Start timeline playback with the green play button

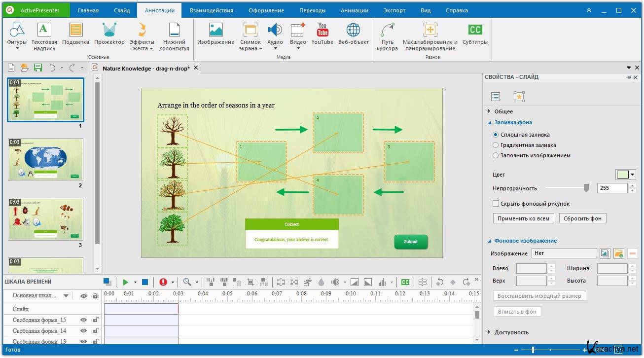coord(125,282)
